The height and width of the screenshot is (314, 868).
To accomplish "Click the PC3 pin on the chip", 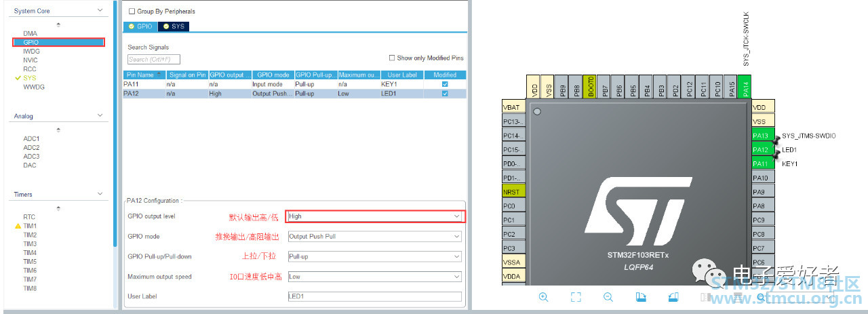I will [x=512, y=248].
